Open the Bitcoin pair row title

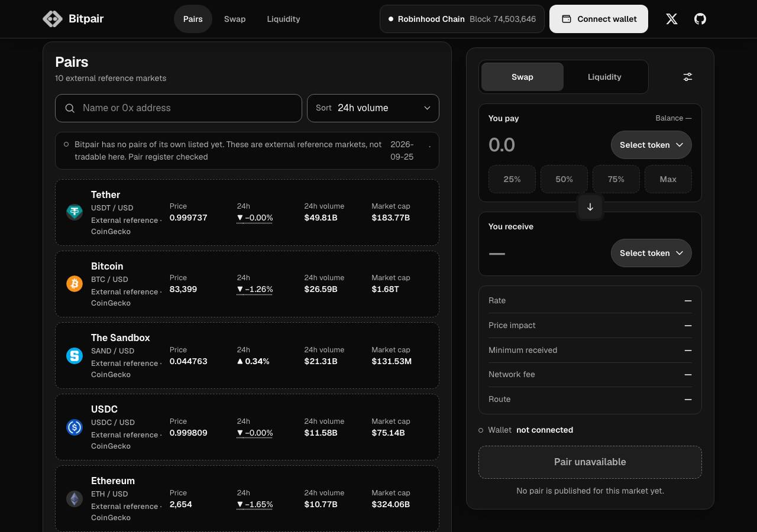[107, 266]
